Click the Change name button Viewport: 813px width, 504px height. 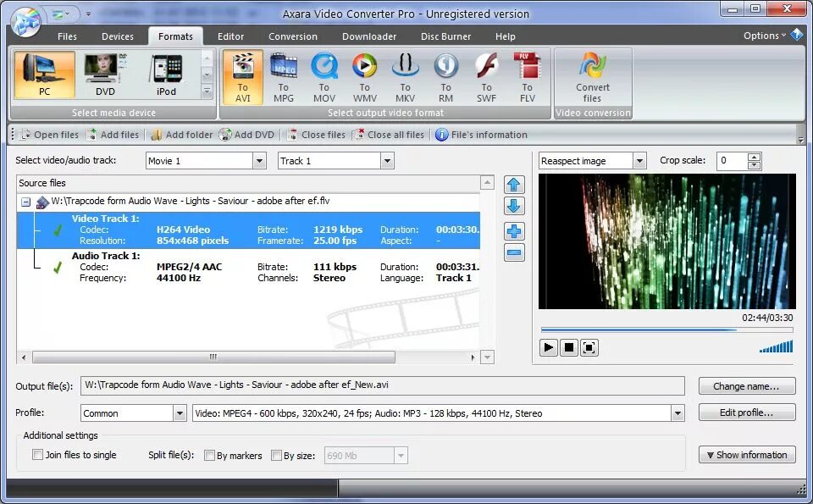[x=746, y=386]
